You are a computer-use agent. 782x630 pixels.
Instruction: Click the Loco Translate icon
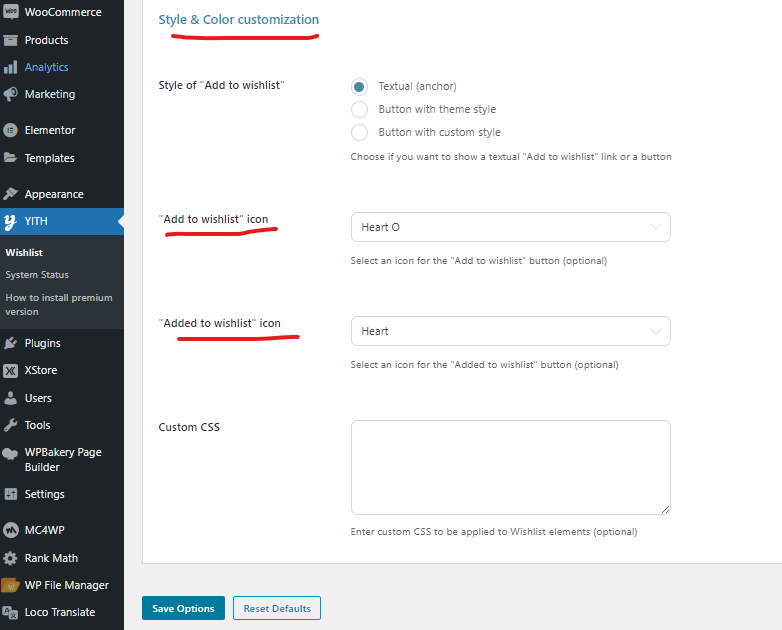click(10, 612)
